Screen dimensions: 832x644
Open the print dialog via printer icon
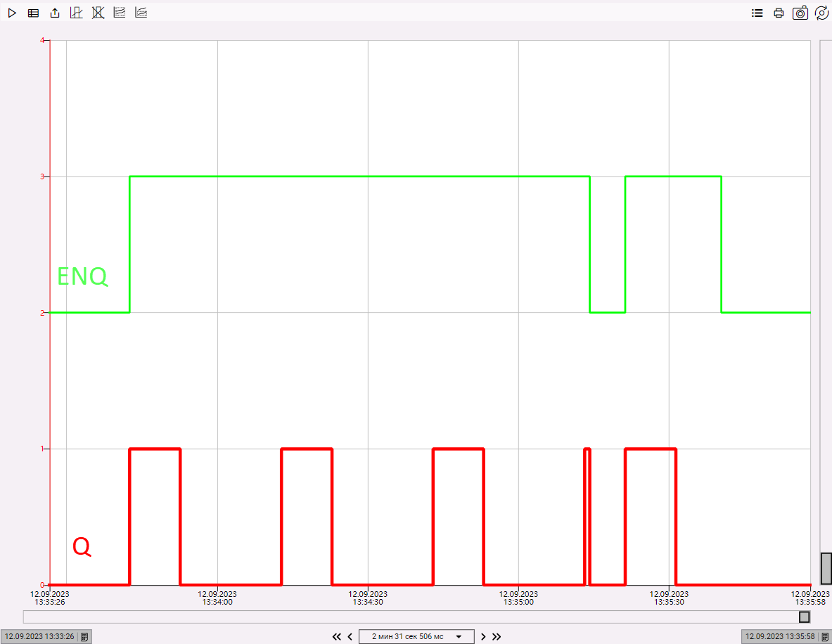(779, 13)
